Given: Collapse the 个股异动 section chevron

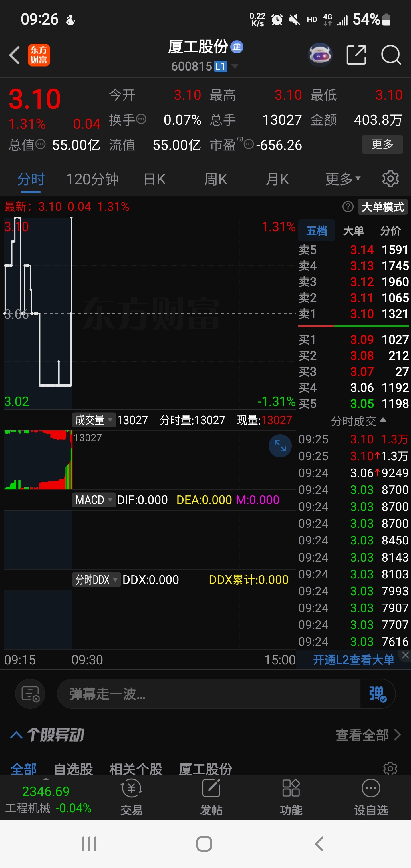Looking at the screenshot, I should 16,735.
